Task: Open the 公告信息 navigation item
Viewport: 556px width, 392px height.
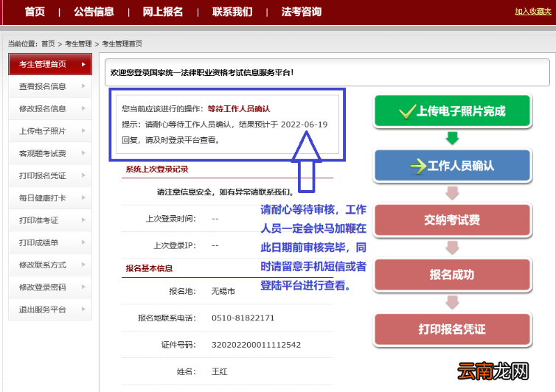Action: [94, 12]
